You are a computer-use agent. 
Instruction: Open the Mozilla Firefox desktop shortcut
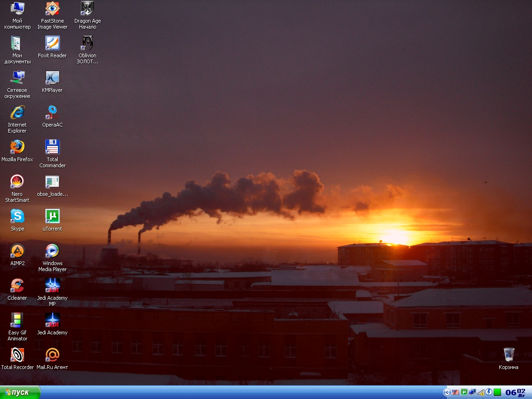tap(17, 147)
